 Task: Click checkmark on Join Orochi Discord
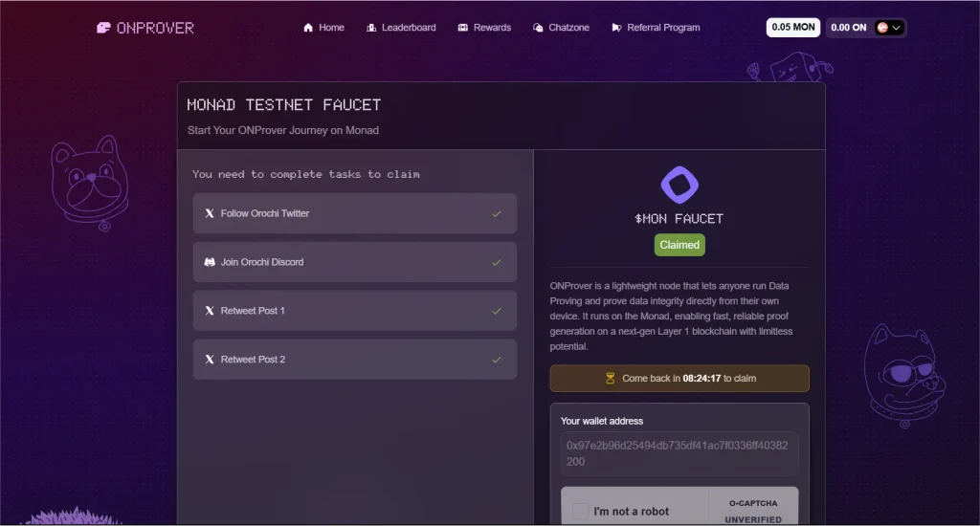pyautogui.click(x=497, y=262)
